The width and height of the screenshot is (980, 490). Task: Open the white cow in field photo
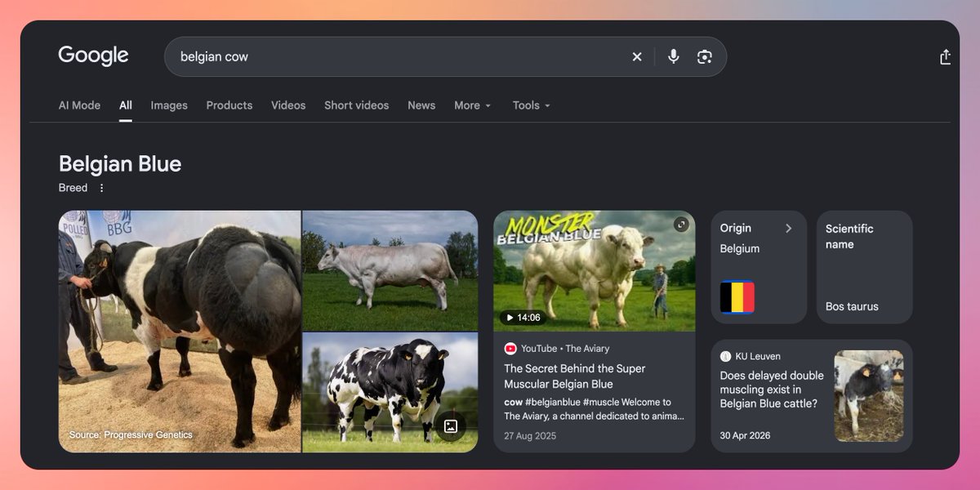pos(390,270)
